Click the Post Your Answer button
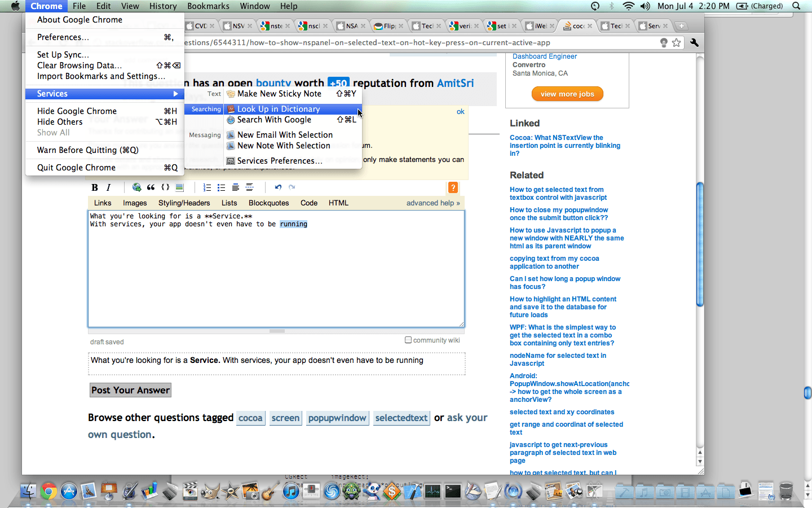812x508 pixels. [130, 390]
